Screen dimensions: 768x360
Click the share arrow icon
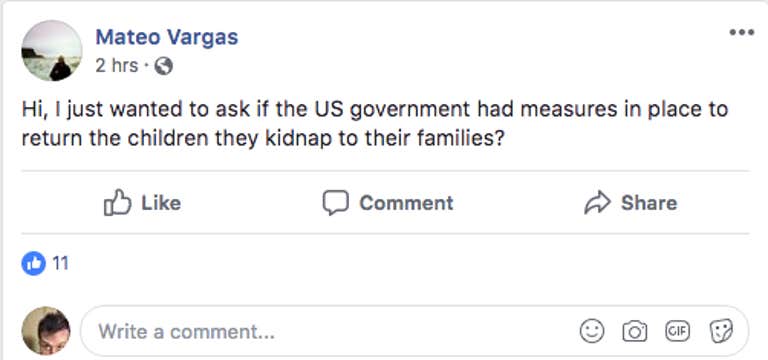pyautogui.click(x=598, y=202)
